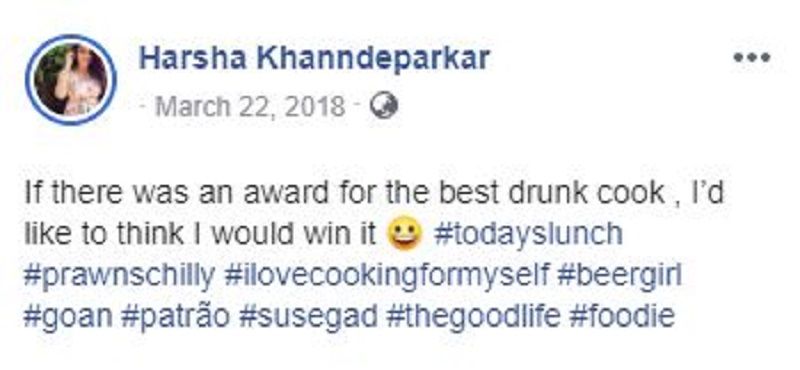
Task: Browse the #foodie hashtag
Action: coord(622,316)
